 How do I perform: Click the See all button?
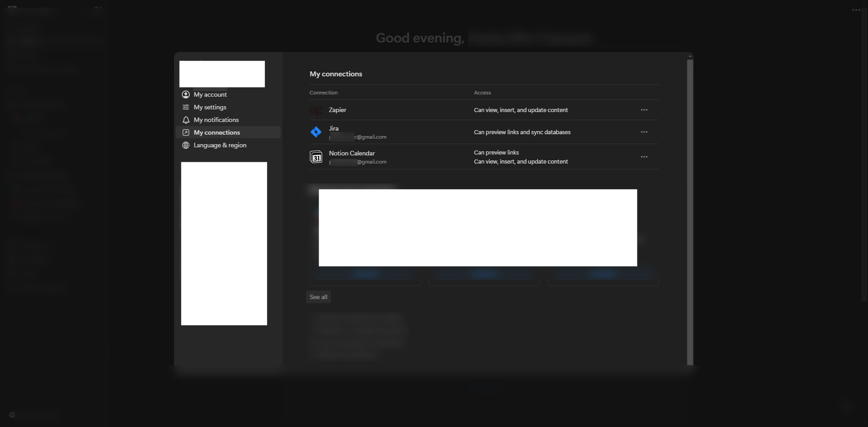[318, 297]
